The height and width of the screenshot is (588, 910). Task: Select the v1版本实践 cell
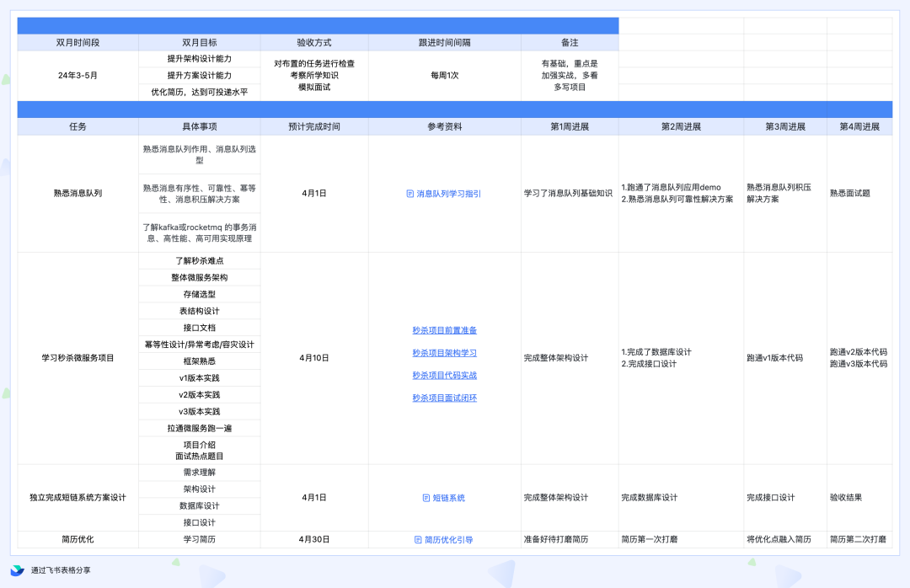[x=200, y=378]
